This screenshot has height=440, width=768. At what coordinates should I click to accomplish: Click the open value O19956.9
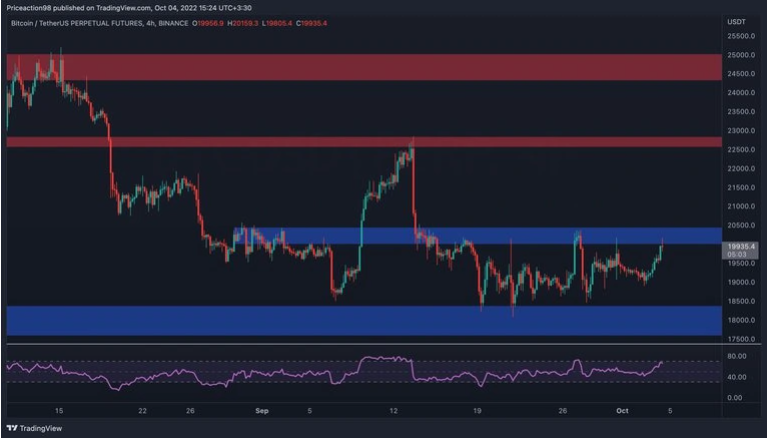pos(208,23)
